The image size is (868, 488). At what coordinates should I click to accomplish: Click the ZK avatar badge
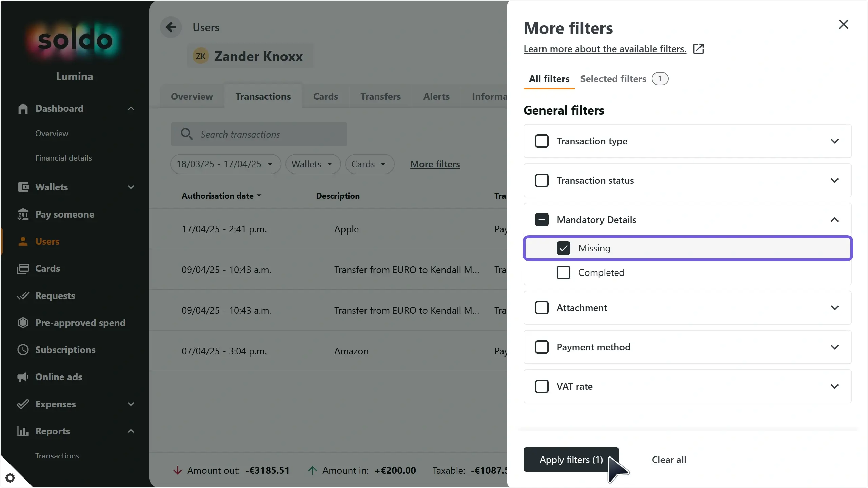click(x=201, y=56)
